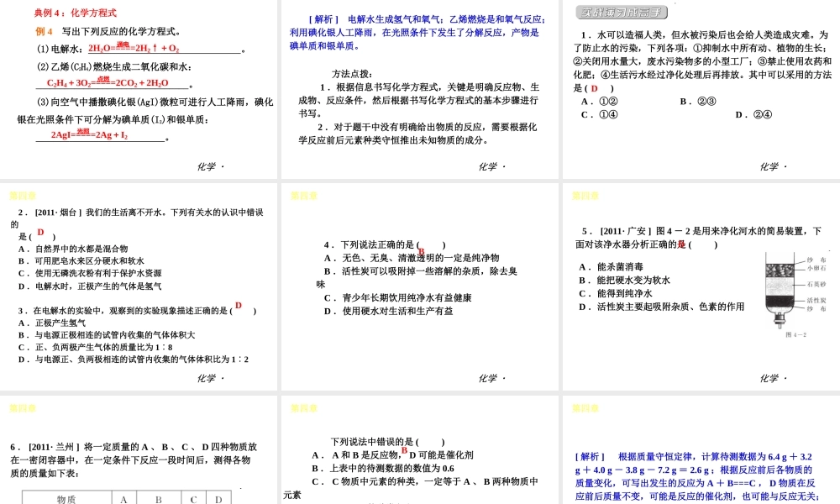Click the line (2) 乙烯(C₂H₄)燃烧生成二氧化碳和水

point(114,67)
